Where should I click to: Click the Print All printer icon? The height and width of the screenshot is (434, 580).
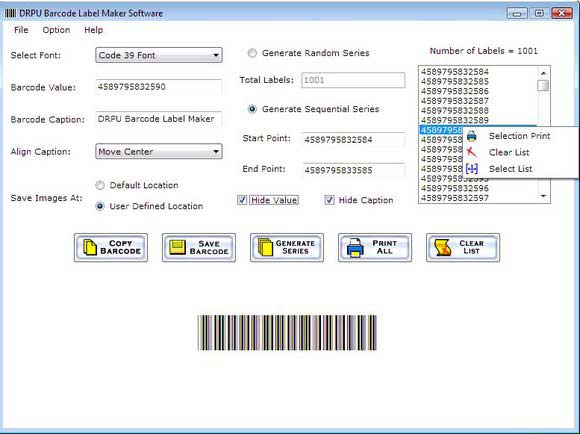[355, 248]
